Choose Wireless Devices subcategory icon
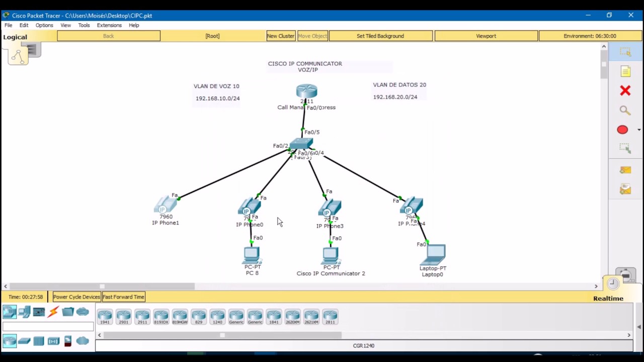644x362 pixels. (x=53, y=341)
